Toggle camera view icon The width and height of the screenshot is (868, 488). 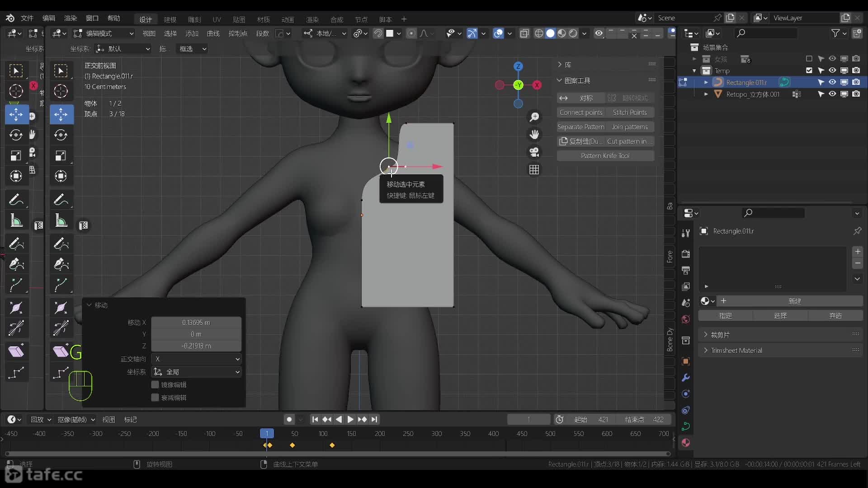(534, 152)
